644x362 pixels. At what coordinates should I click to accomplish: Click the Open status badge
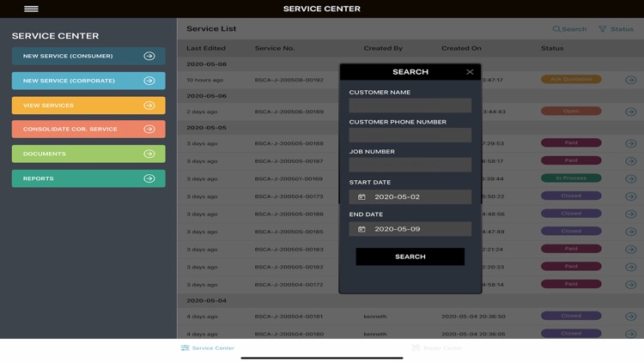pos(571,111)
